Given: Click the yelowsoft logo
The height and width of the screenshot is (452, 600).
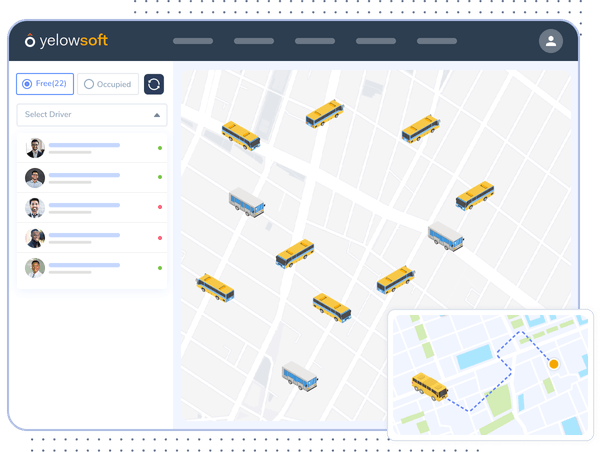Looking at the screenshot, I should coord(66,41).
